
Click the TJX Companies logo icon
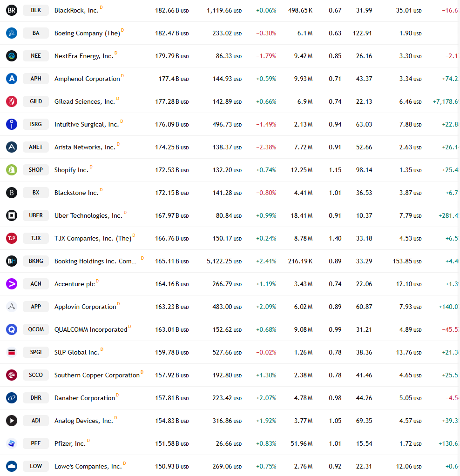(x=12, y=238)
